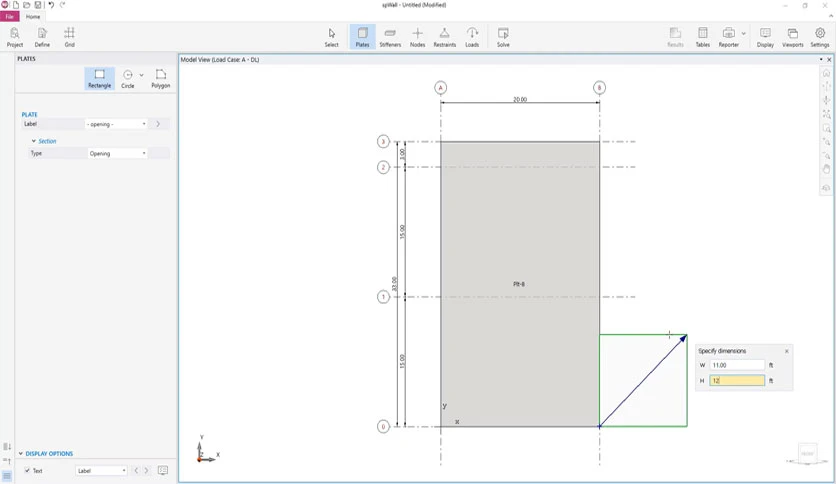Activate the Select tool

[332, 37]
